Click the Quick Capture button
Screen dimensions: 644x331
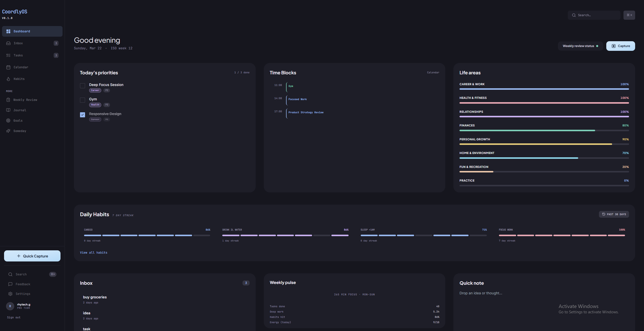[32, 256]
